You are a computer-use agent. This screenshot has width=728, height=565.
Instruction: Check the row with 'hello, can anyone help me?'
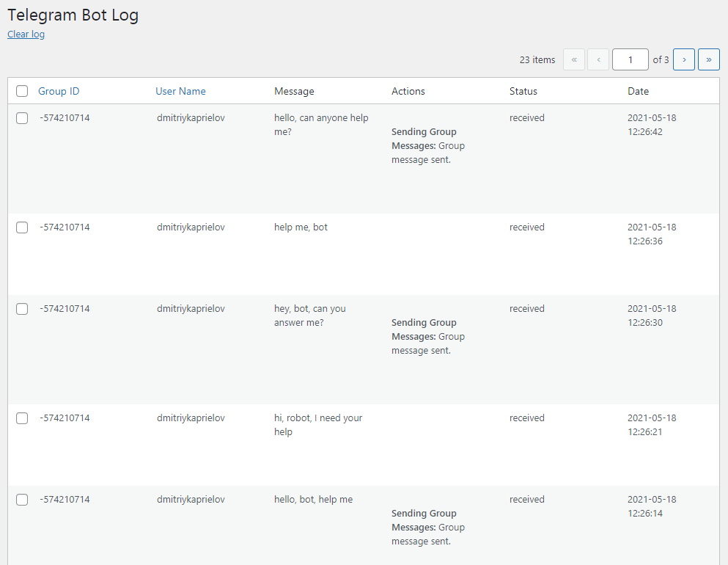pos(22,118)
